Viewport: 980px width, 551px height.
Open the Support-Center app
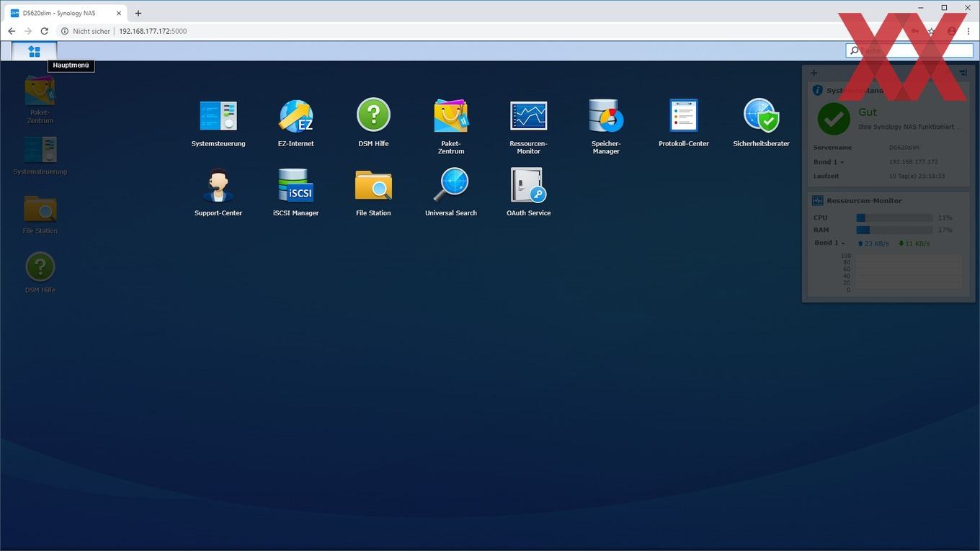coord(218,192)
